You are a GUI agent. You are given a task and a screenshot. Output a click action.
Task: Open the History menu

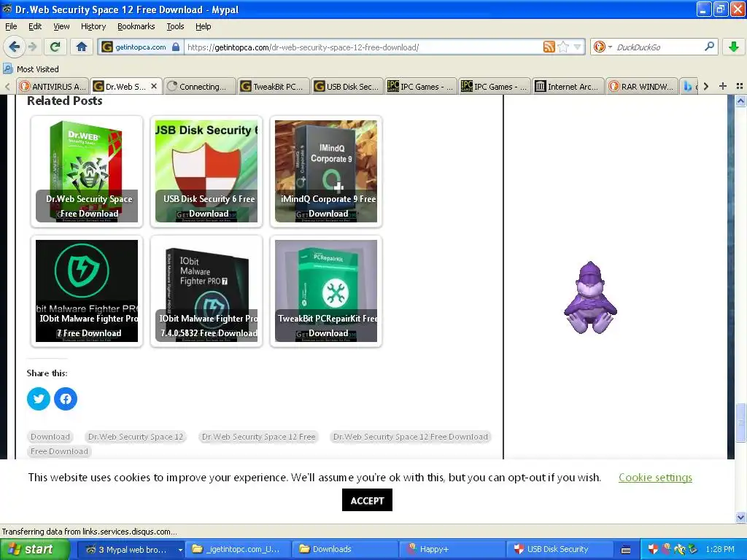coord(93,27)
